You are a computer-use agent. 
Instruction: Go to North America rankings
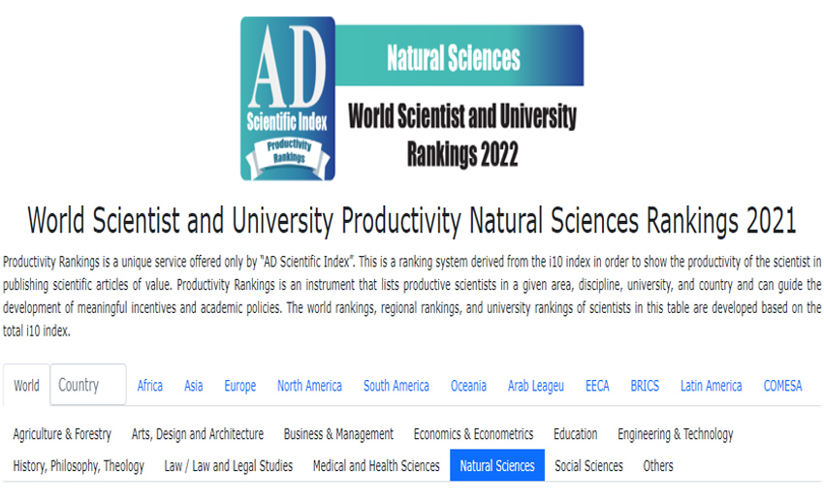309,386
